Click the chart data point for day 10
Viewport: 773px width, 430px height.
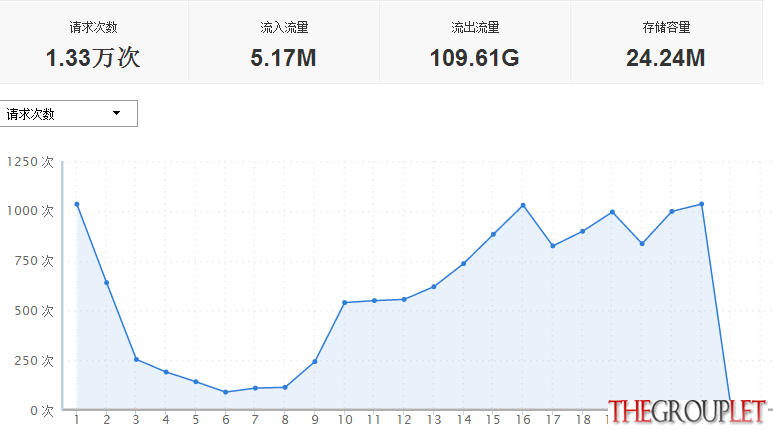click(345, 302)
